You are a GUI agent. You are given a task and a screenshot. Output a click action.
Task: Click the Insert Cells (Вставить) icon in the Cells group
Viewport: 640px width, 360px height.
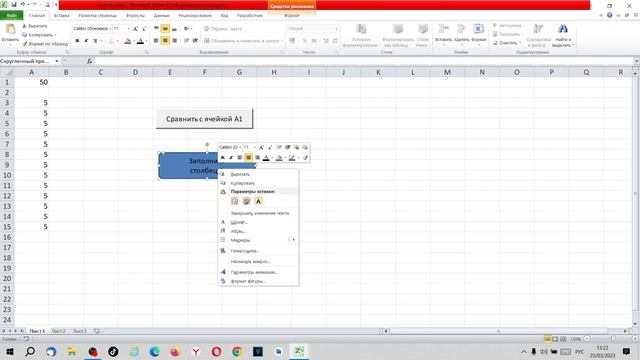click(443, 29)
